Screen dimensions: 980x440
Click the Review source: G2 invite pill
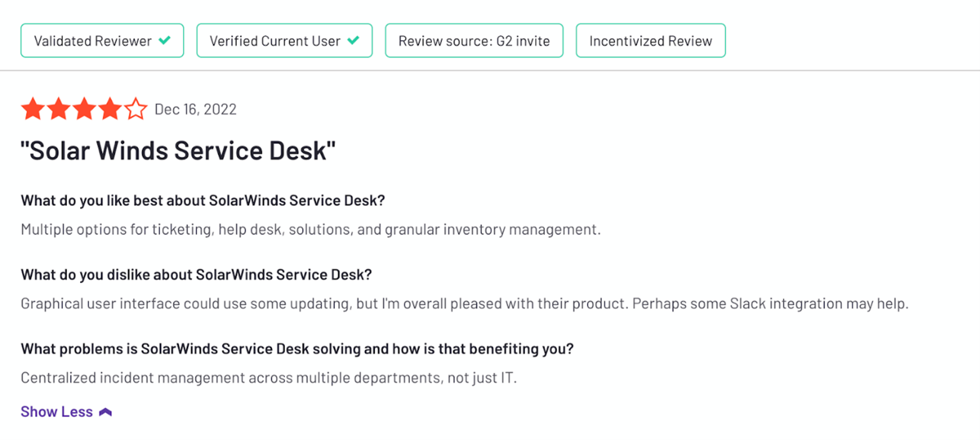[473, 40]
